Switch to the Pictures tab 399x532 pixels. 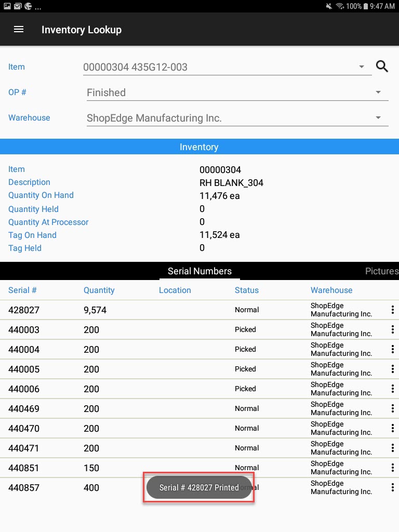(382, 271)
